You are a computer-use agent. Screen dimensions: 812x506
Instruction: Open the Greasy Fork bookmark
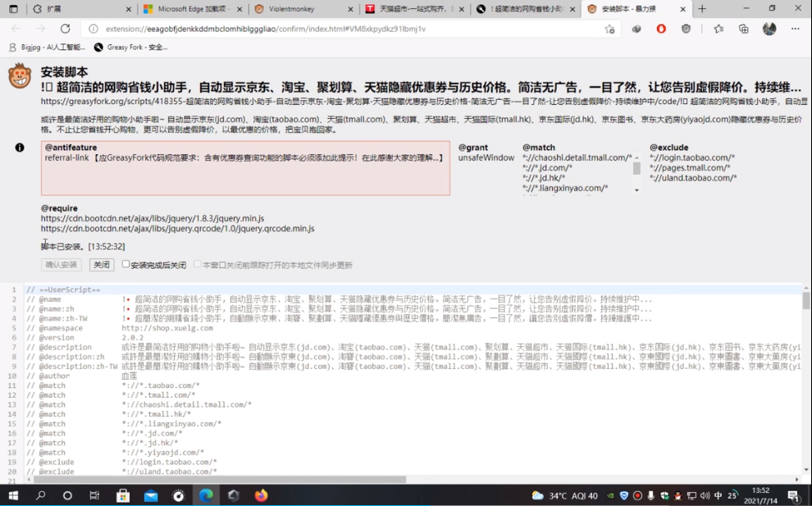[x=130, y=47]
